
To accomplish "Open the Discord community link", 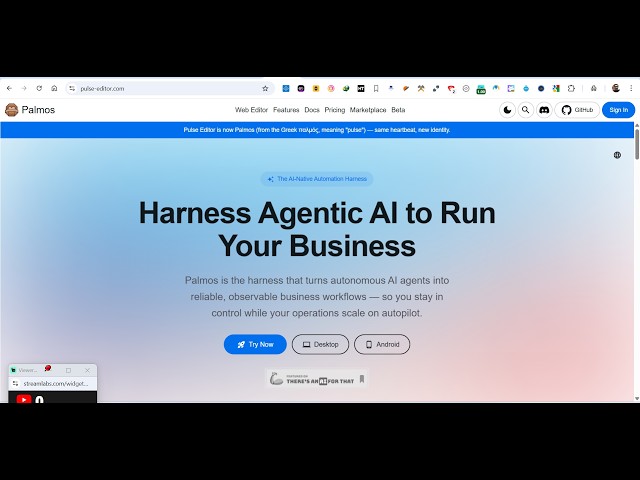I will 544,110.
